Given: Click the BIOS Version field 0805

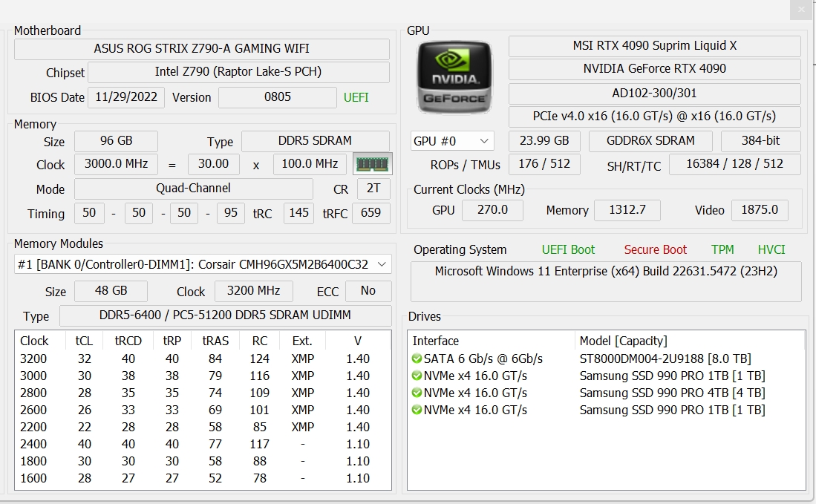Looking at the screenshot, I should pos(278,97).
